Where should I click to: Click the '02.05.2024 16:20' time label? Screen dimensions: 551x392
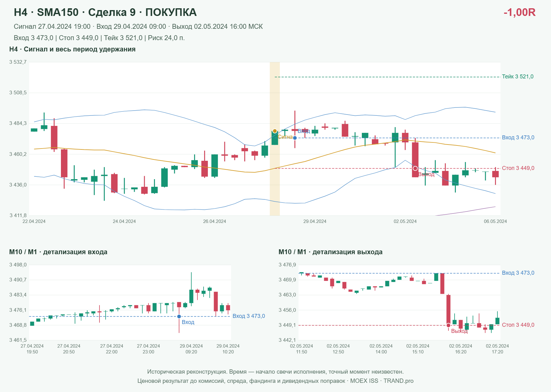(x=461, y=349)
